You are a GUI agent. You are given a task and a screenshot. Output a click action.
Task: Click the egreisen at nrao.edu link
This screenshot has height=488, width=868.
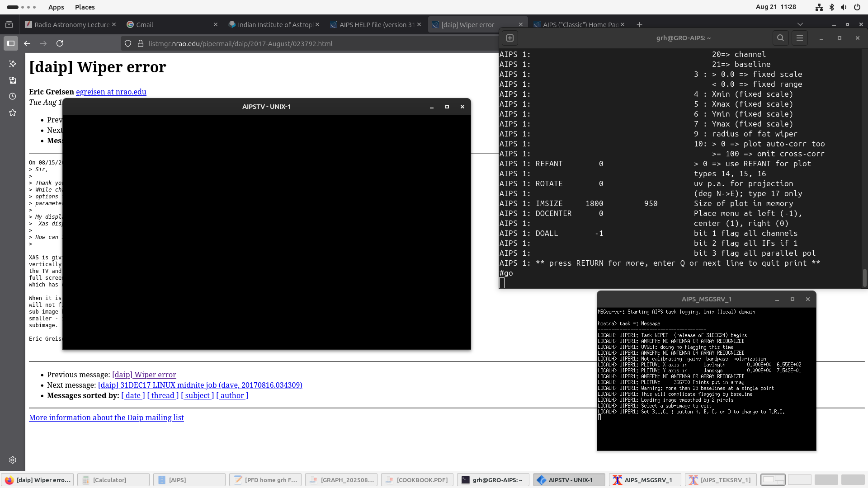(x=111, y=92)
